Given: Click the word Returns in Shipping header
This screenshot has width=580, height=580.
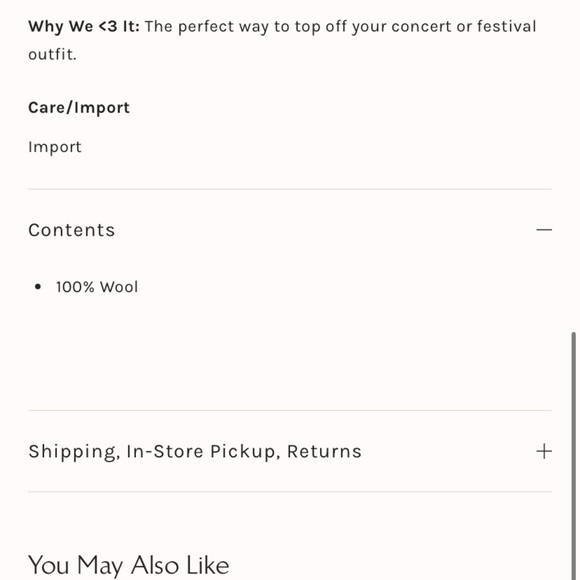Looking at the screenshot, I should click(324, 451).
